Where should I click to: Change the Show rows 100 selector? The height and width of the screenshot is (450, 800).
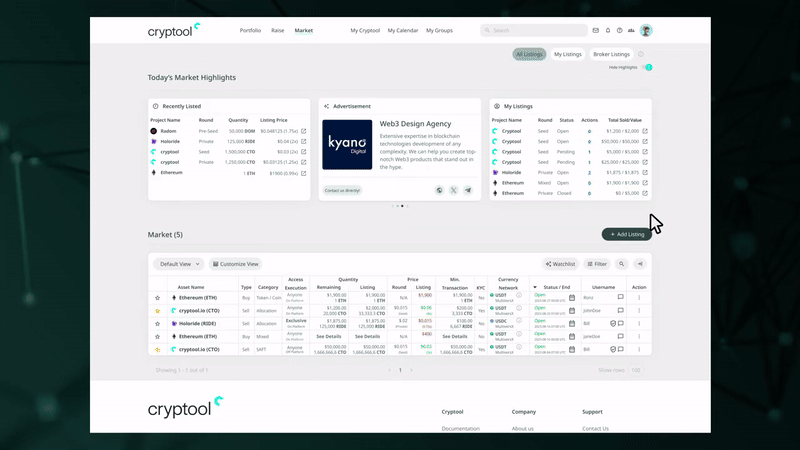[636, 370]
